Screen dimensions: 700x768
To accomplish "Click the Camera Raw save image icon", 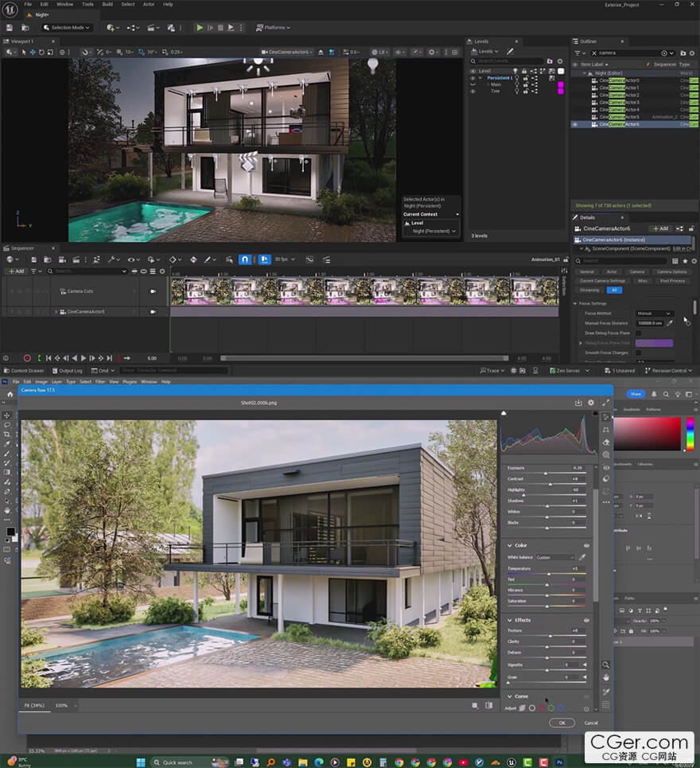I will pos(578,403).
